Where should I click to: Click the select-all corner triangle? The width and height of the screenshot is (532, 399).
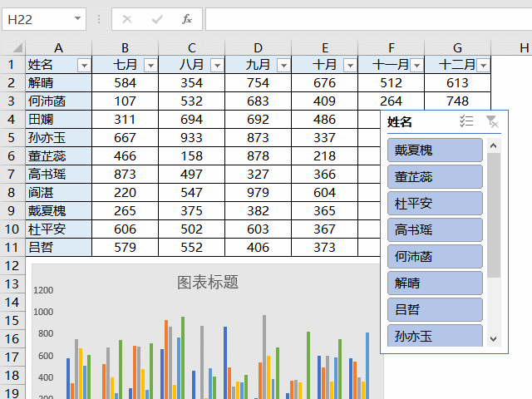click(x=17, y=48)
